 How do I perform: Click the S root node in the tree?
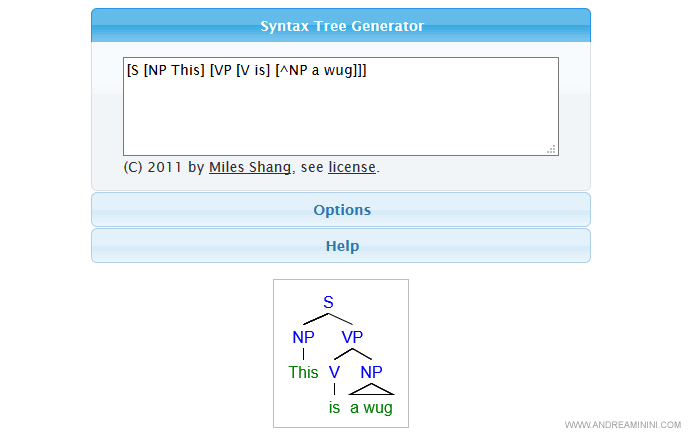pyautogui.click(x=328, y=302)
